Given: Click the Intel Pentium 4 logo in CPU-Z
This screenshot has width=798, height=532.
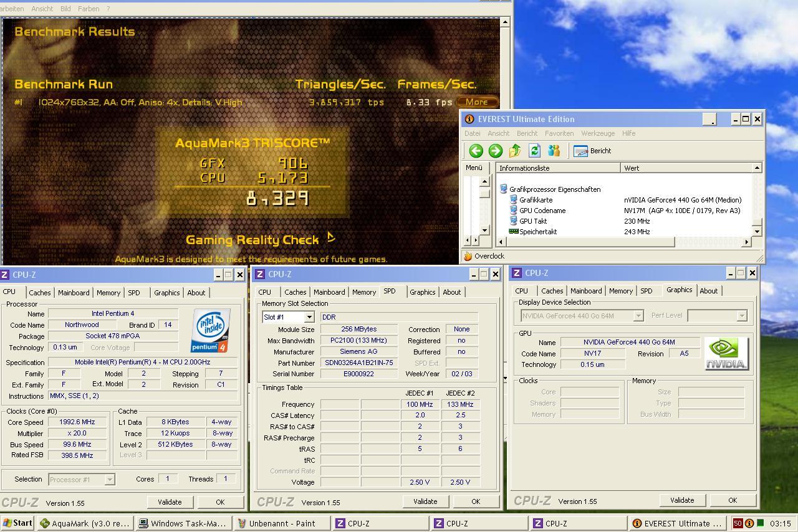Looking at the screenshot, I should [x=210, y=330].
